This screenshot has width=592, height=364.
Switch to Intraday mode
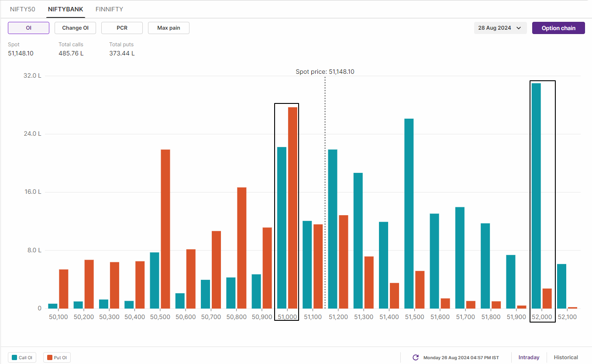coord(529,357)
